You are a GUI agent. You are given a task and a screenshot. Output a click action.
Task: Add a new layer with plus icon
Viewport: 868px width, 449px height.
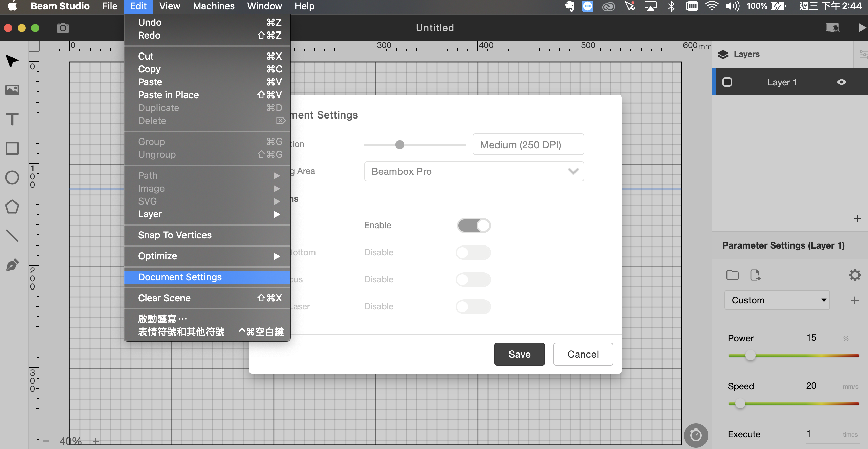(857, 218)
